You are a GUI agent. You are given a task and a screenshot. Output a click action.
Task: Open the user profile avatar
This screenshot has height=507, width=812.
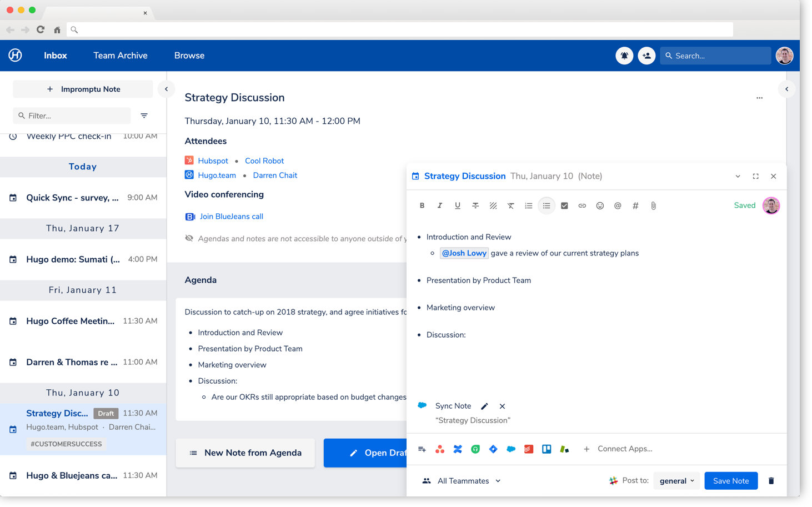pos(784,56)
